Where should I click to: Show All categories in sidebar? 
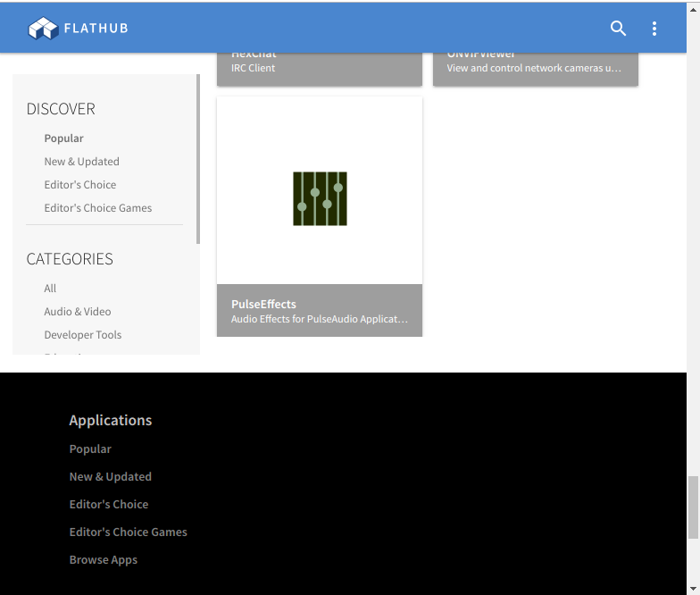(50, 289)
